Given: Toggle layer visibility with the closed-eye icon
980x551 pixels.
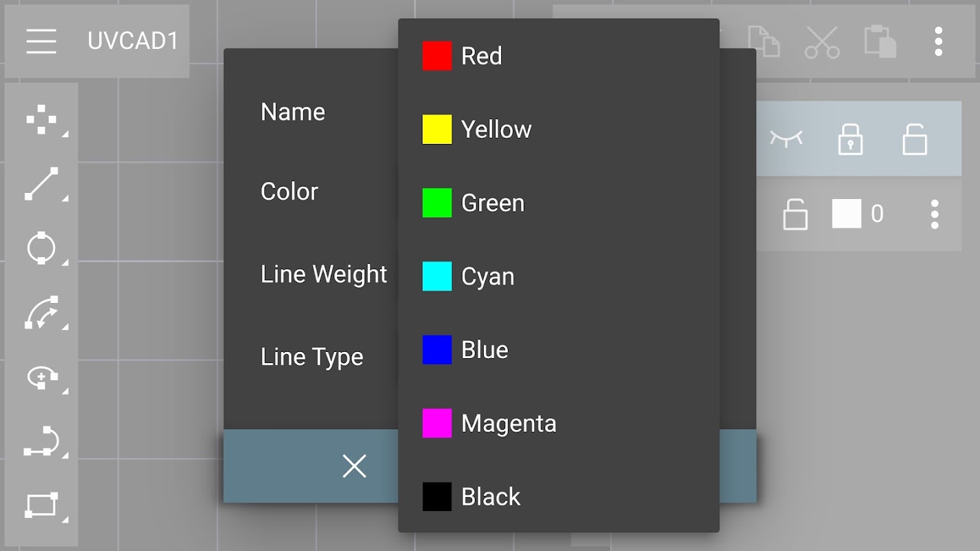Looking at the screenshot, I should 786,139.
